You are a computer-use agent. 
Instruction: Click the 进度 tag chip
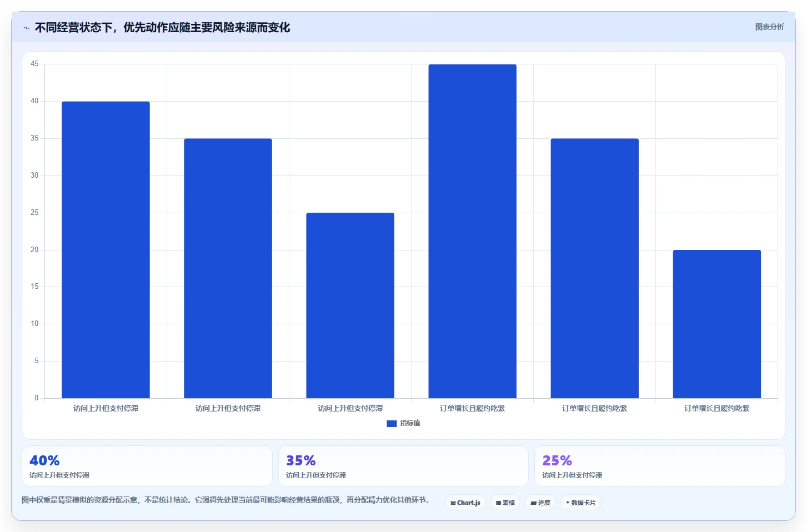(x=540, y=503)
